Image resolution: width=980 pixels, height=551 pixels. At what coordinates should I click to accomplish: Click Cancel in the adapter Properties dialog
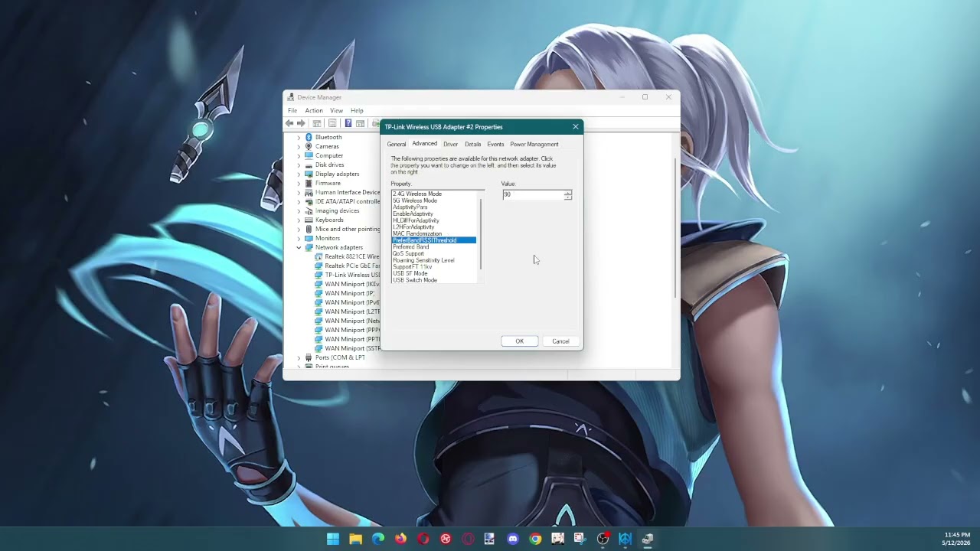pos(560,341)
